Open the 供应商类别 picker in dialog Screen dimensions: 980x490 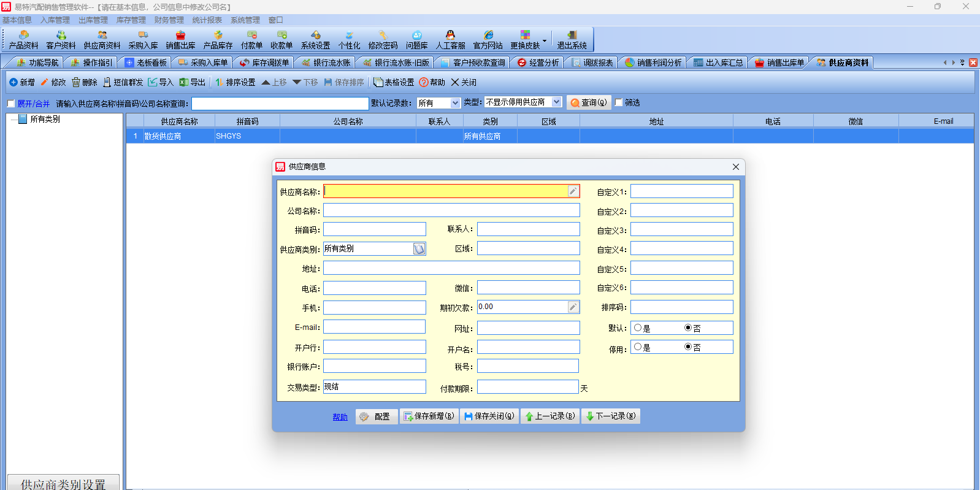419,249
